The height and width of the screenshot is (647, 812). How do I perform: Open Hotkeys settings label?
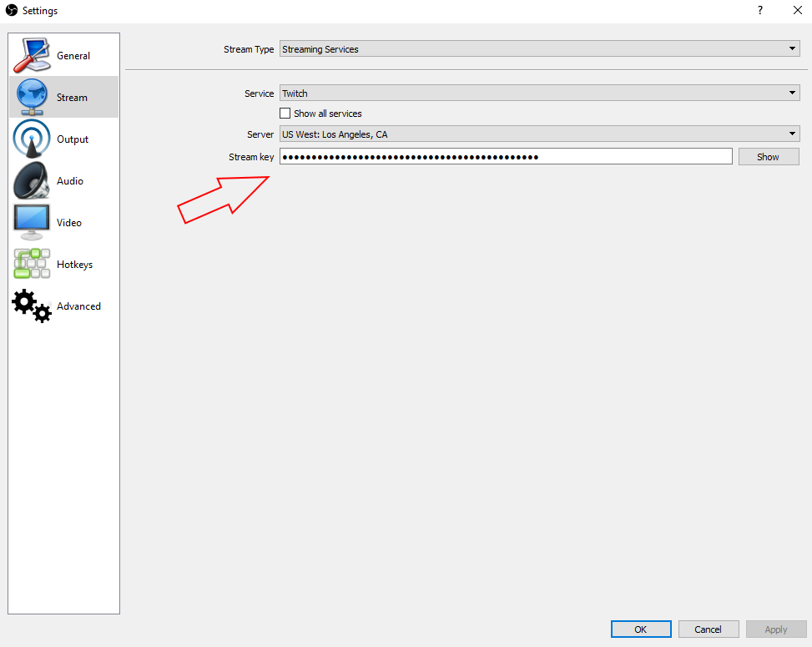pyautogui.click(x=74, y=265)
